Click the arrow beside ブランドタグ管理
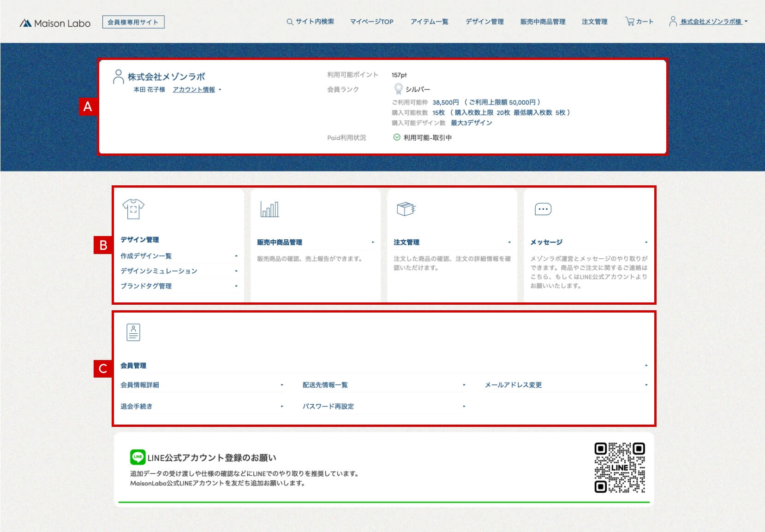This screenshot has width=765, height=532. 236,286
